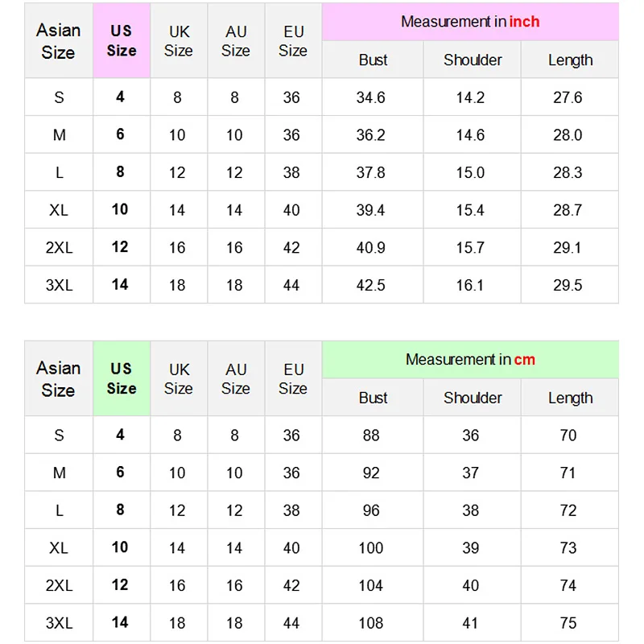Image resolution: width=644 pixels, height=644 pixels.
Task: Click the 34.6 bust value
Action: click(371, 97)
